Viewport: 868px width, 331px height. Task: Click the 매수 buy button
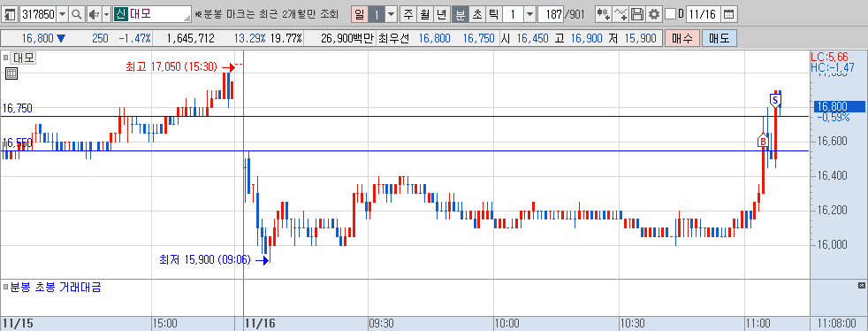(682, 38)
